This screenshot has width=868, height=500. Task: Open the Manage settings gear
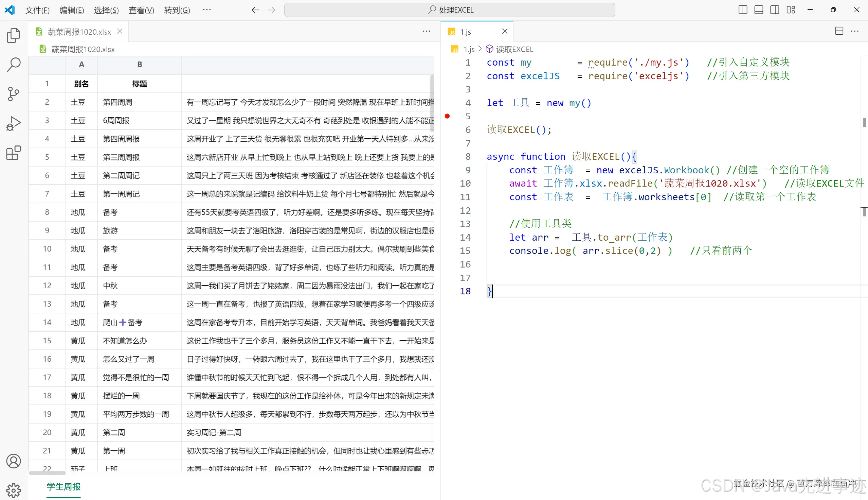pyautogui.click(x=13, y=490)
